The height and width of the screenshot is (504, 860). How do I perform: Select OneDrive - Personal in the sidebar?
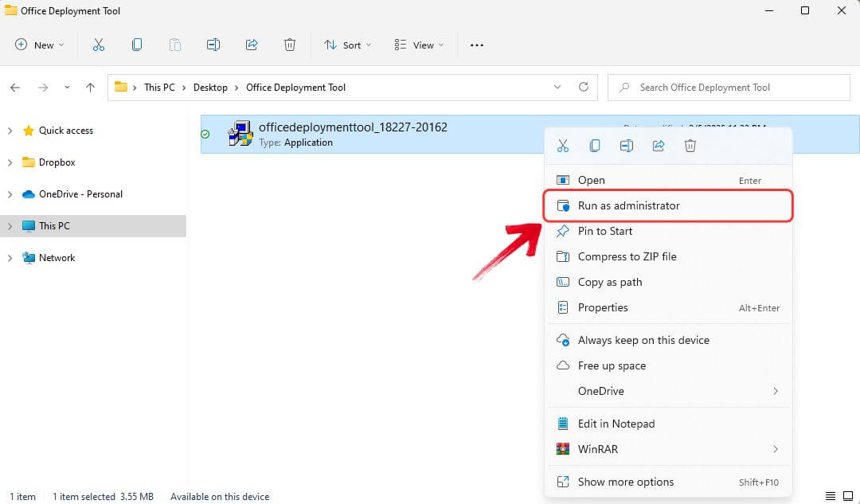click(x=80, y=194)
